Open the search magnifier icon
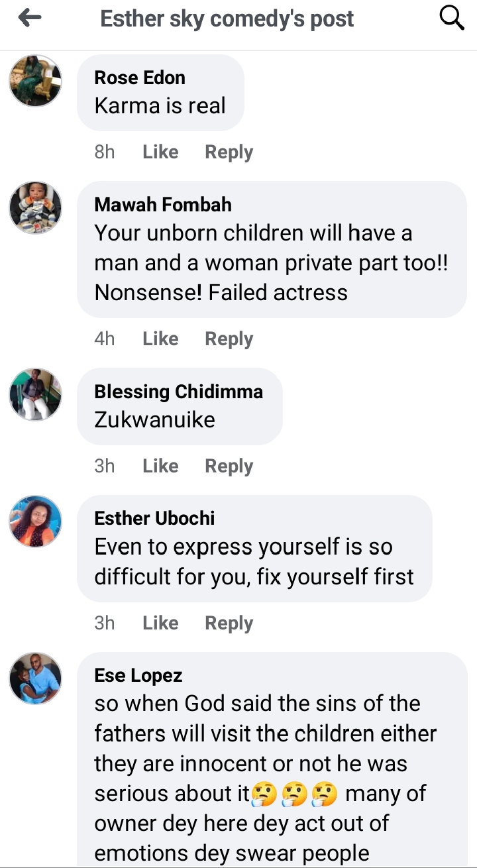The height and width of the screenshot is (868, 477). click(x=452, y=19)
